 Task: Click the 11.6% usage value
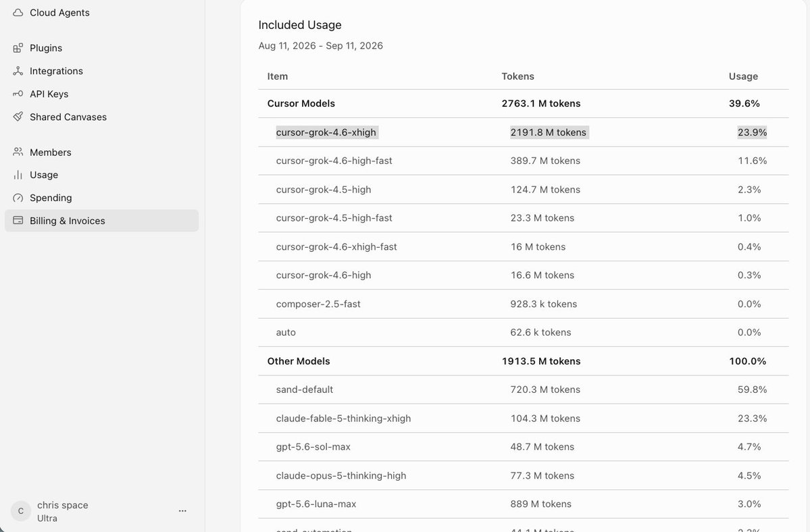tap(752, 161)
